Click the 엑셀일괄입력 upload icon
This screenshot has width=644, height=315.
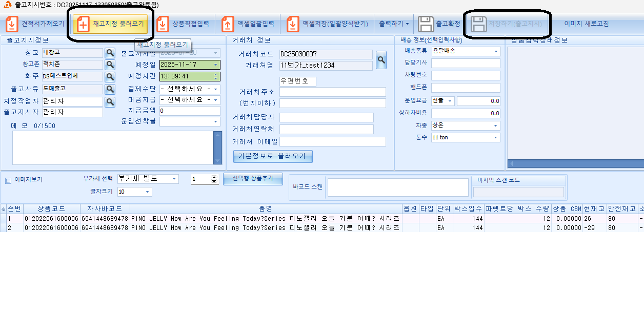click(228, 24)
